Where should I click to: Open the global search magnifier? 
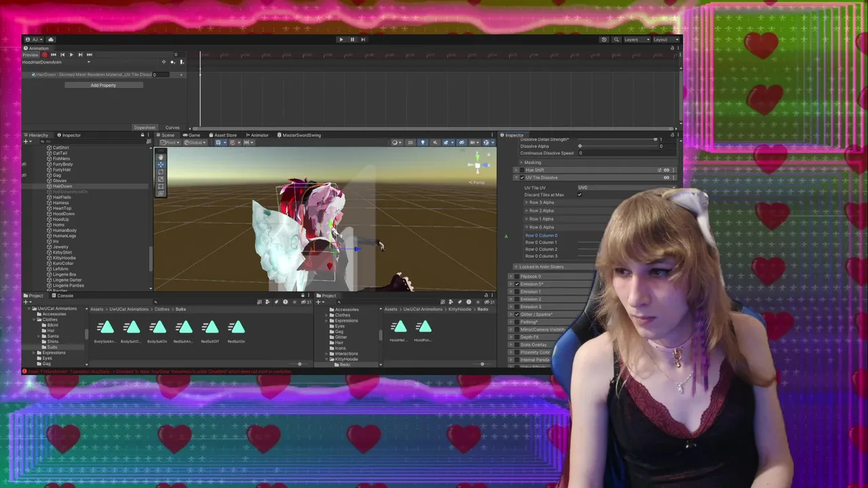click(x=616, y=39)
